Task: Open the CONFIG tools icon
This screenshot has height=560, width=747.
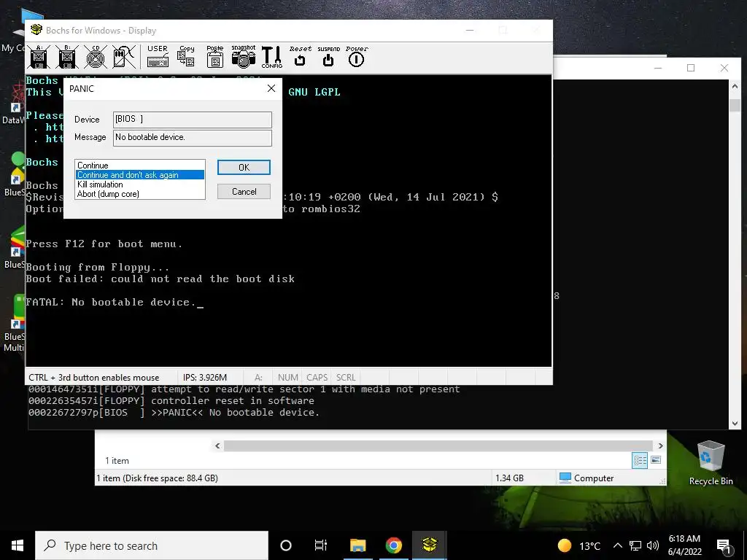Action: [x=272, y=57]
